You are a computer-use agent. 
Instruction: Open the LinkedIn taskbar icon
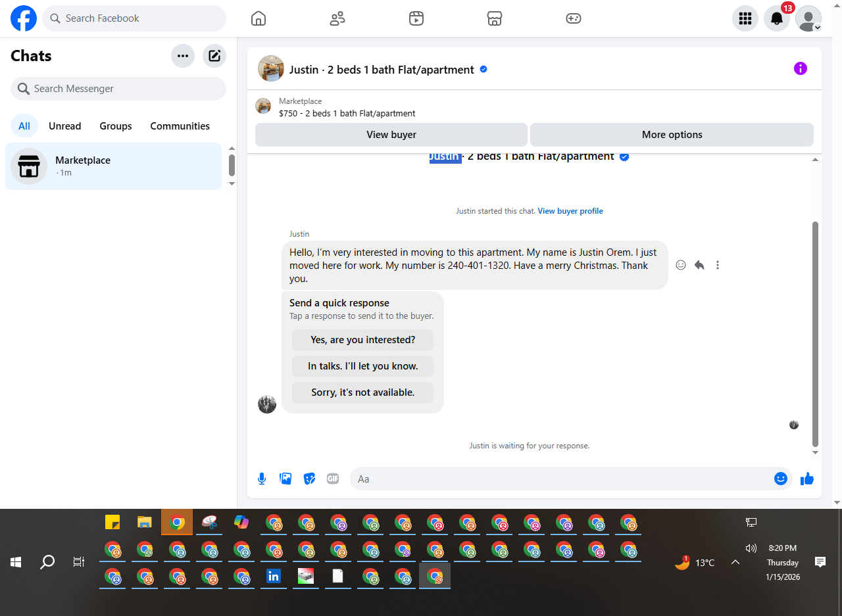274,577
